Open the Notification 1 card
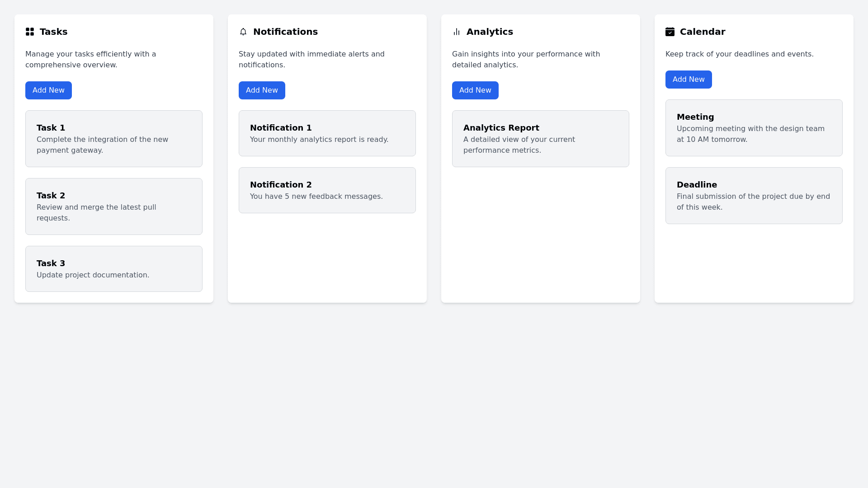The height and width of the screenshot is (488, 868). tap(327, 133)
